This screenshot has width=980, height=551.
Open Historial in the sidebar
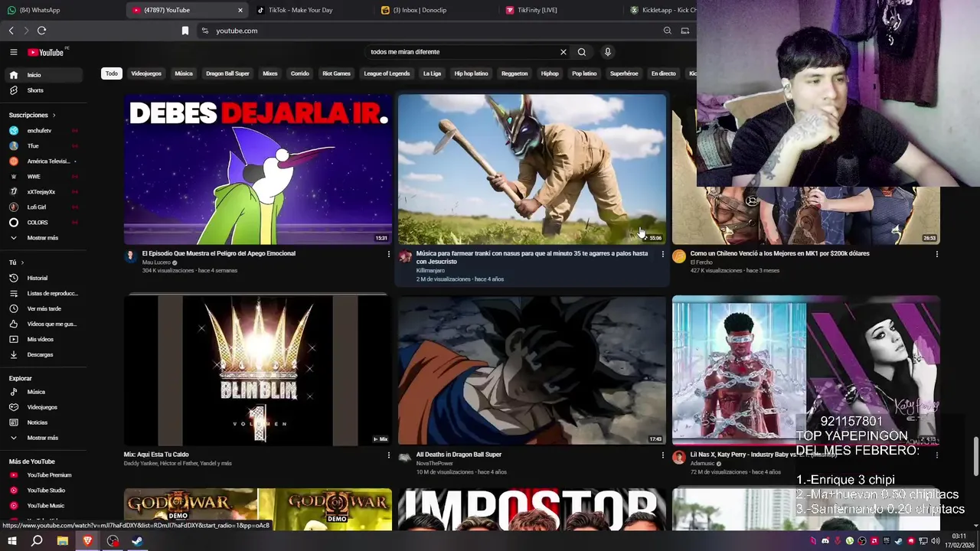coord(38,278)
